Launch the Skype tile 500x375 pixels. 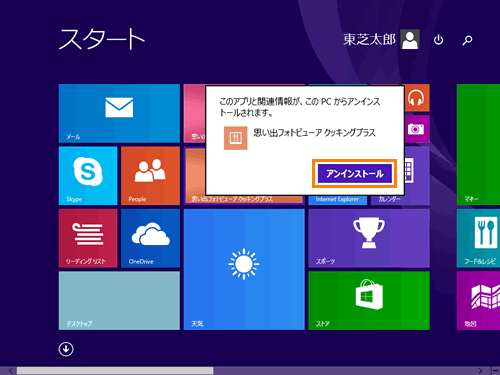tap(88, 176)
